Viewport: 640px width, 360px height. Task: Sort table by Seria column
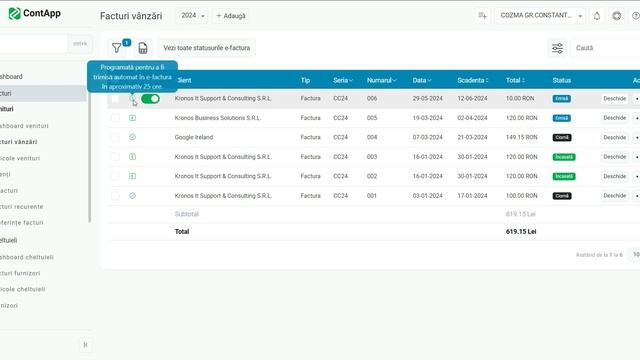[342, 80]
